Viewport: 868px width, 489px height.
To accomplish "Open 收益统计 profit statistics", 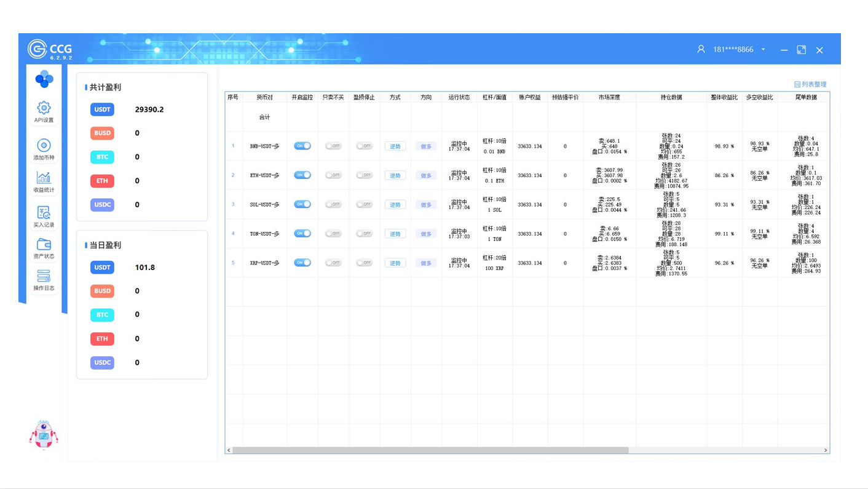I will [x=44, y=181].
